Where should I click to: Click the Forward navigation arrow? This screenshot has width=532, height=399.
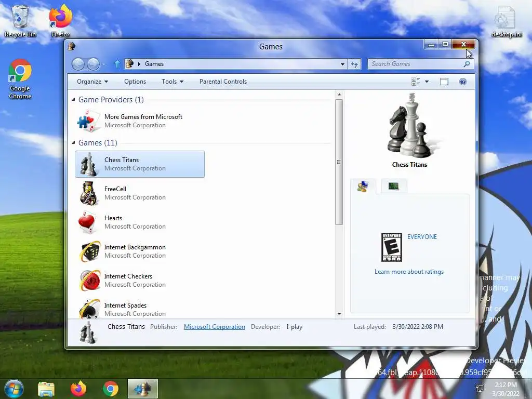tap(93, 64)
